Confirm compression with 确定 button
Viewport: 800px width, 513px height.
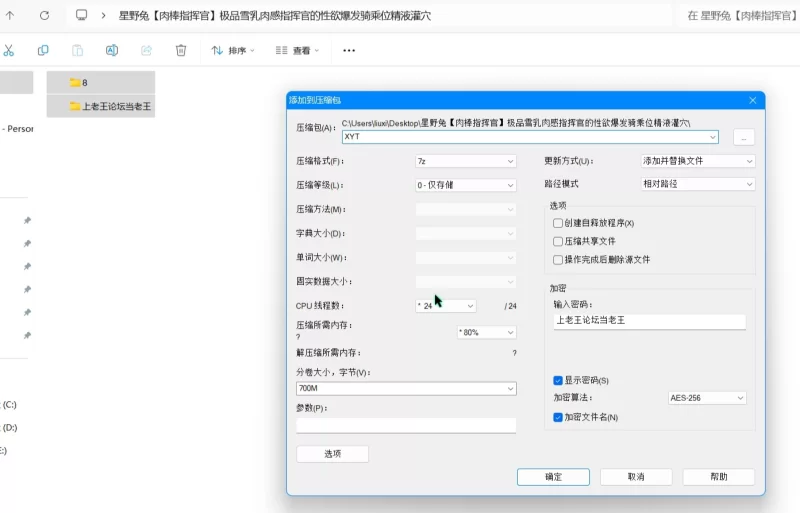pyautogui.click(x=553, y=477)
